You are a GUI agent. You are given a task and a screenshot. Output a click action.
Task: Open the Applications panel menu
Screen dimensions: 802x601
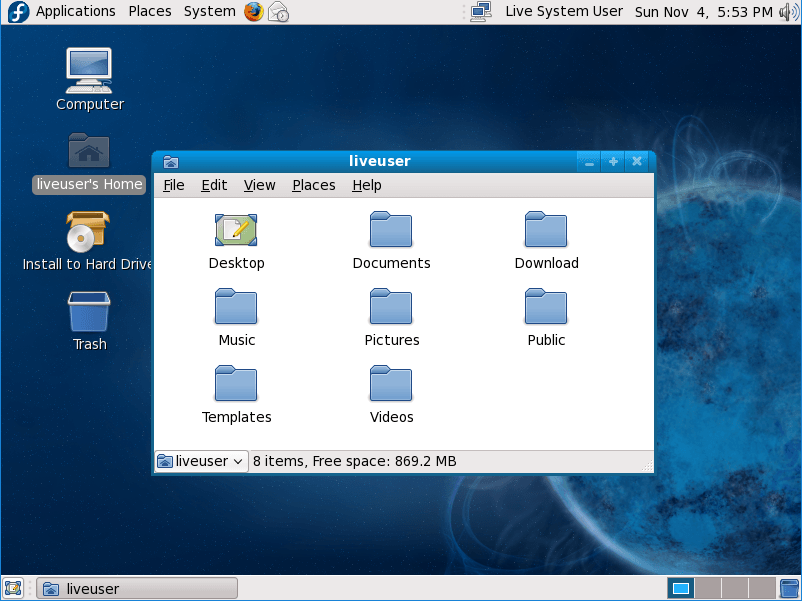coord(76,11)
